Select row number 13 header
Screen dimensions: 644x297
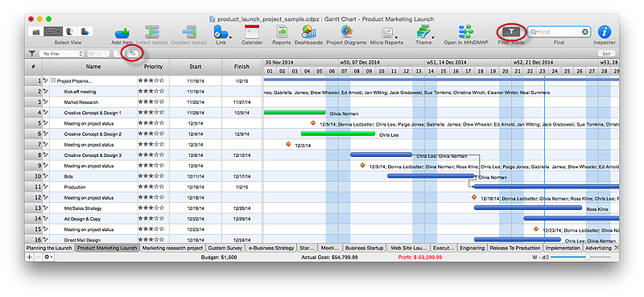pyautogui.click(x=34, y=208)
